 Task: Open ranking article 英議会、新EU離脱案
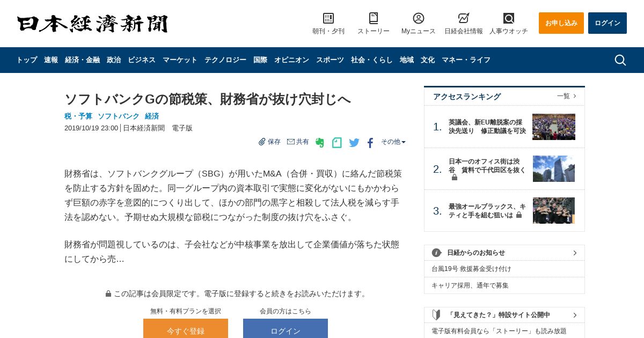click(x=487, y=127)
